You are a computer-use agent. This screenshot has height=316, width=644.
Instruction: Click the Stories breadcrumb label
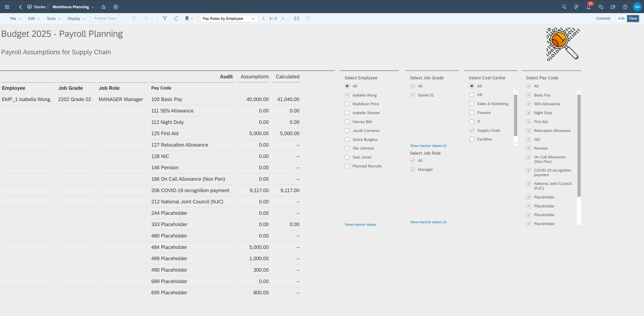click(x=40, y=7)
